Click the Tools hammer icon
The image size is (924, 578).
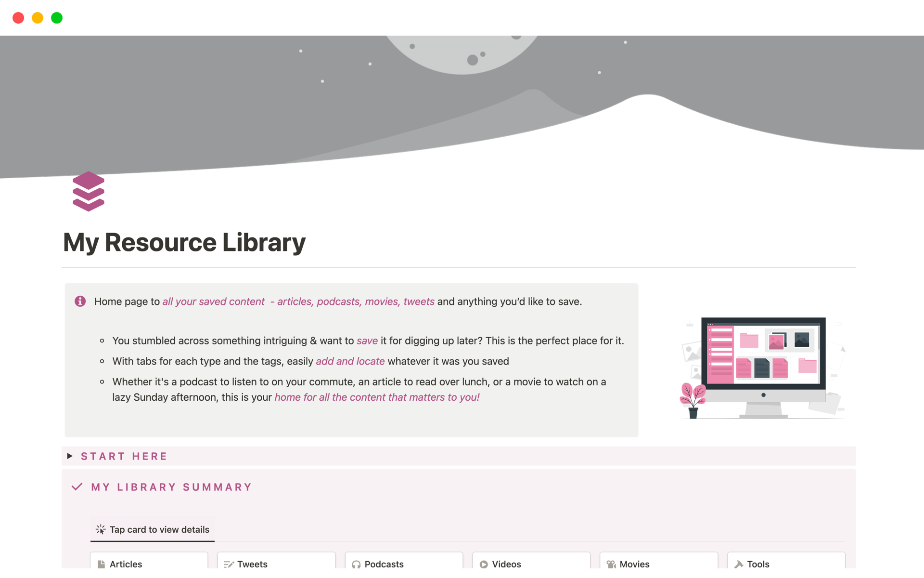click(739, 564)
